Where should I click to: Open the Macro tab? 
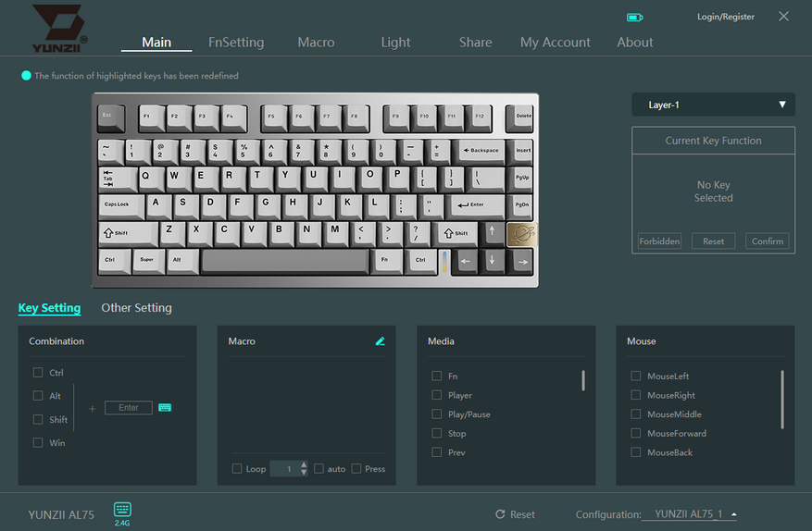coord(316,43)
